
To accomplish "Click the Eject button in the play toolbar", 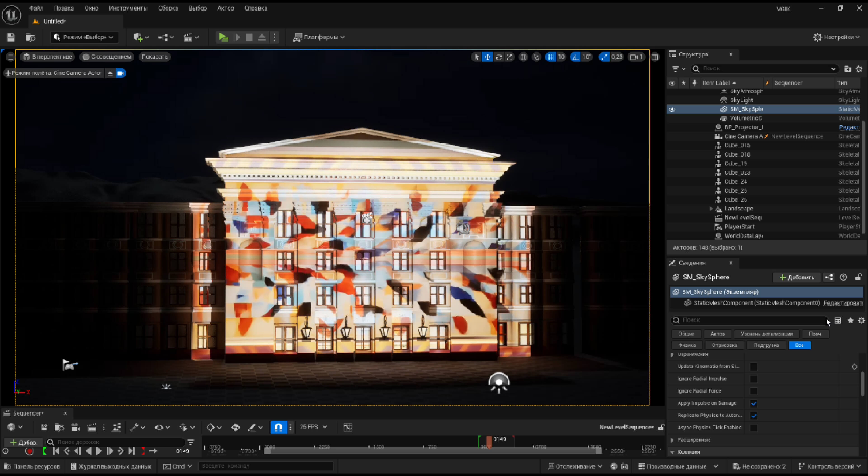I will coord(262,37).
